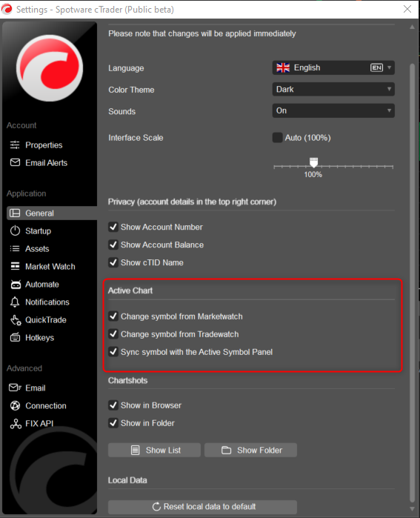Open Notifications via the bell icon
The height and width of the screenshot is (518, 420).
tap(15, 302)
